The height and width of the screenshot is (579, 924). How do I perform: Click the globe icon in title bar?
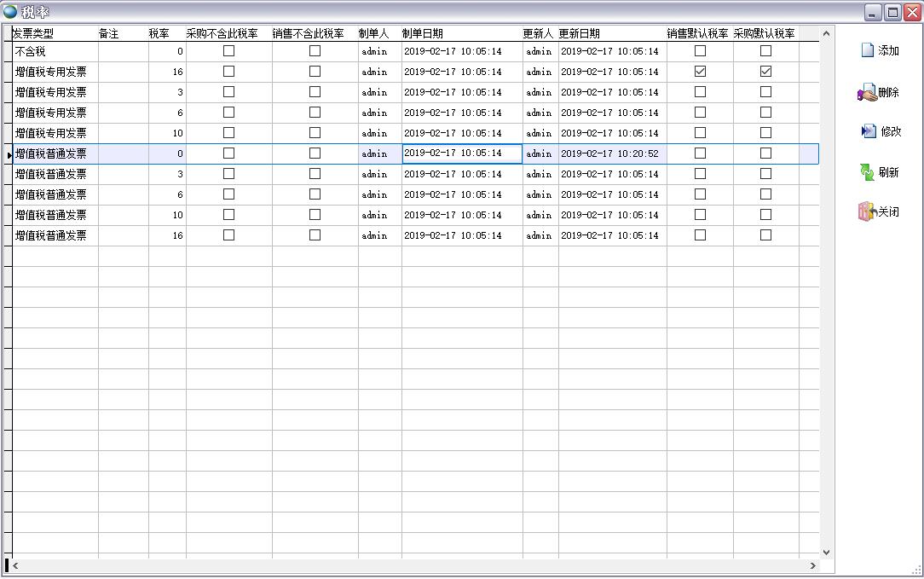(10, 12)
